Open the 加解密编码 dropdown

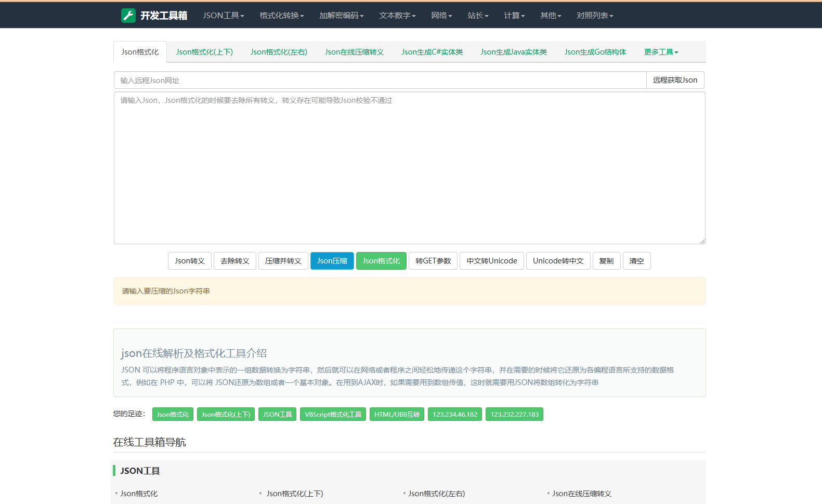pos(342,16)
